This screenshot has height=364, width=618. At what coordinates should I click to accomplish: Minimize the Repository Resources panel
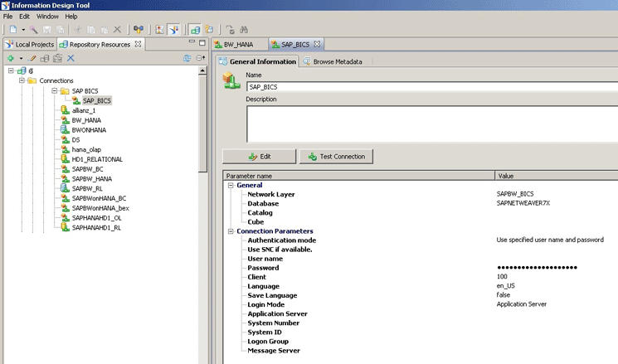click(x=192, y=41)
